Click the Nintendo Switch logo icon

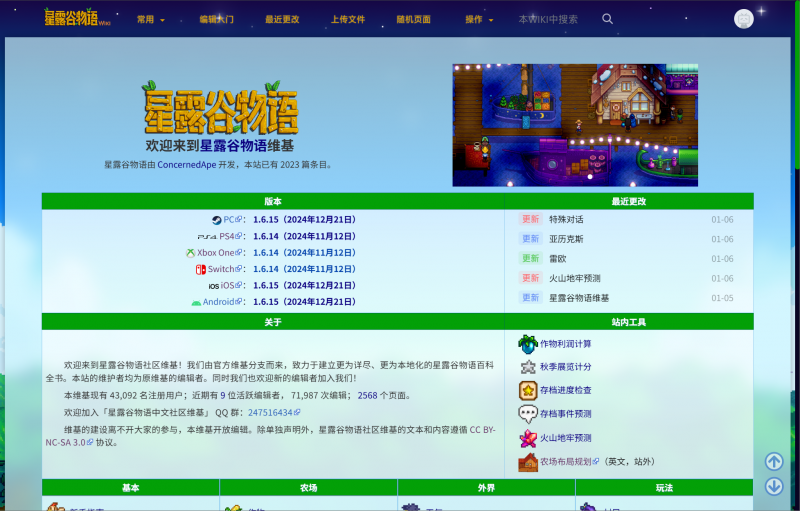pyautogui.click(x=201, y=269)
